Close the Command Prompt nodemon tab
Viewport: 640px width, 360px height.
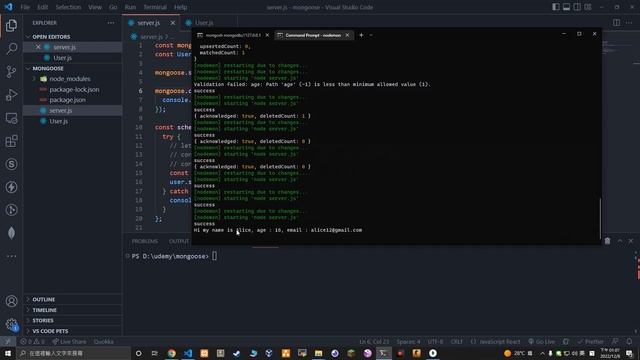(x=347, y=35)
